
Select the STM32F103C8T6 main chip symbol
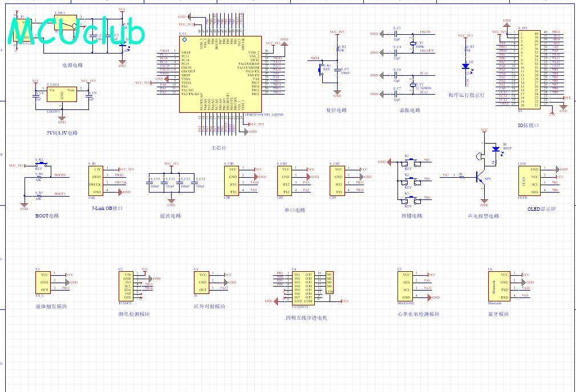point(220,74)
